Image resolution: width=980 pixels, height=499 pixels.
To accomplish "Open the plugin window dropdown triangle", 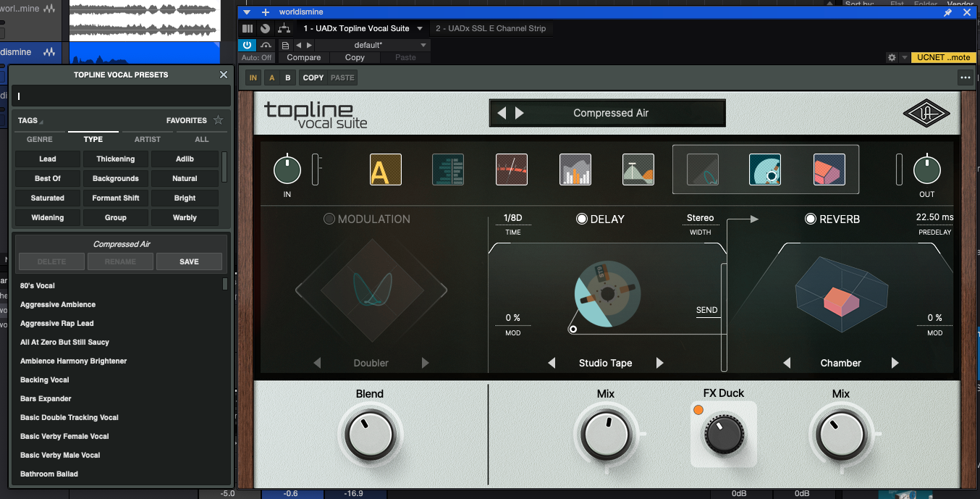I will pos(248,12).
